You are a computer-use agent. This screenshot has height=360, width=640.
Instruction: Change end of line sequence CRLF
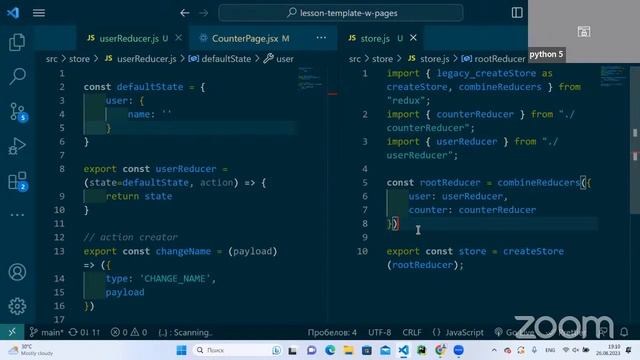point(412,332)
